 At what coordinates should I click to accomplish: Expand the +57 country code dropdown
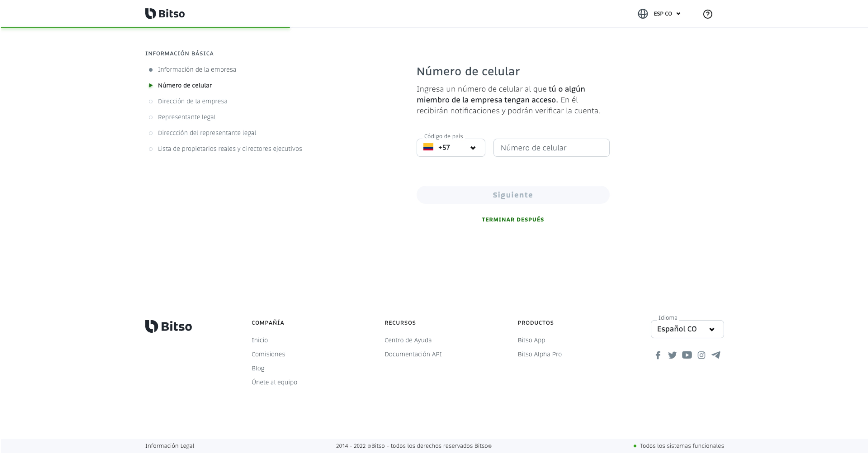451,148
